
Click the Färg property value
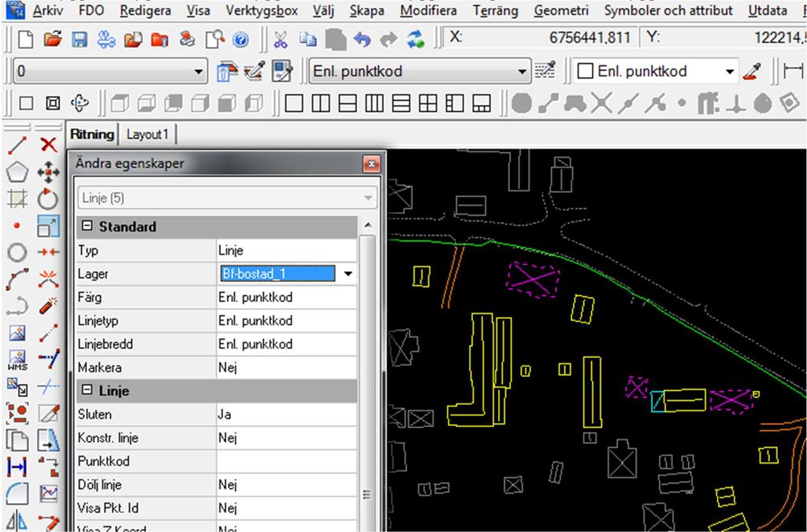[286, 297]
